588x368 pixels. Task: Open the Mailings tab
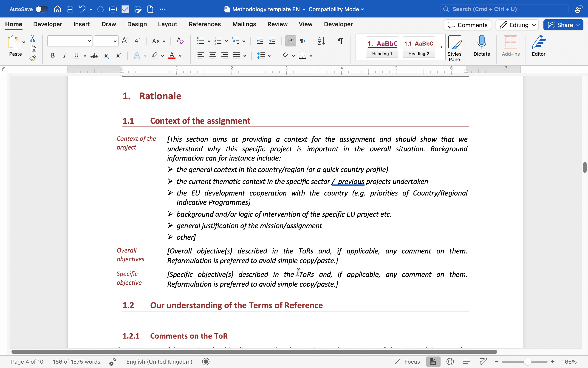coord(244,24)
